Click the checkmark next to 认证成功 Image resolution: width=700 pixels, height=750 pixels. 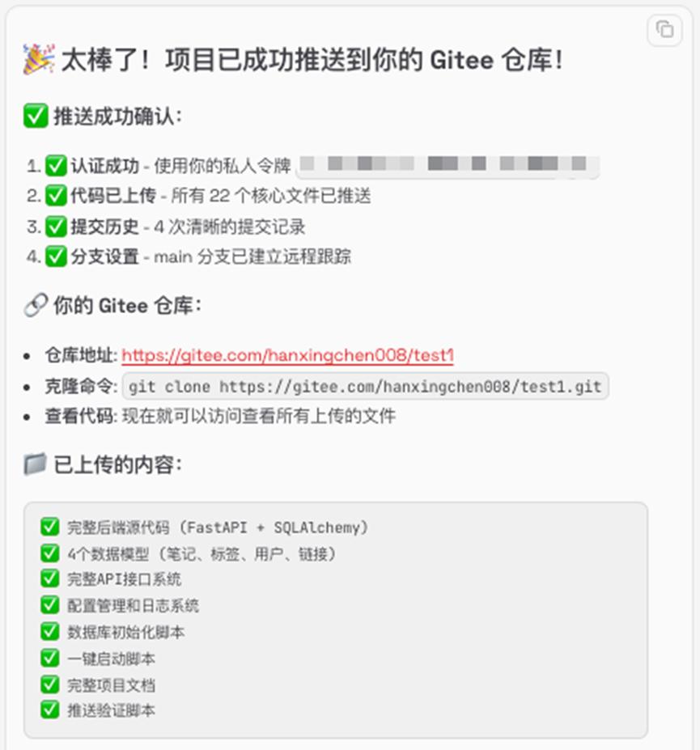click(56, 166)
